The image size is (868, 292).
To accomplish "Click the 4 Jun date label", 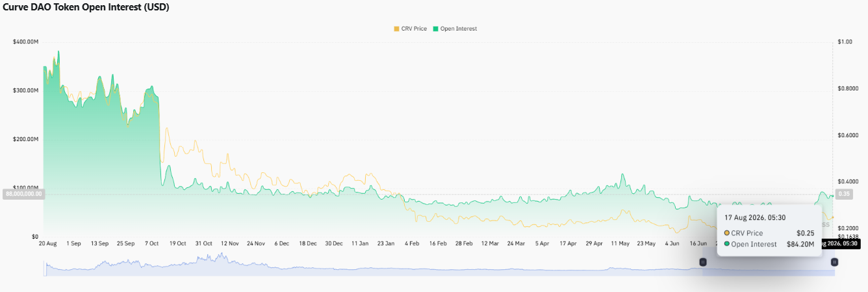I will (672, 243).
